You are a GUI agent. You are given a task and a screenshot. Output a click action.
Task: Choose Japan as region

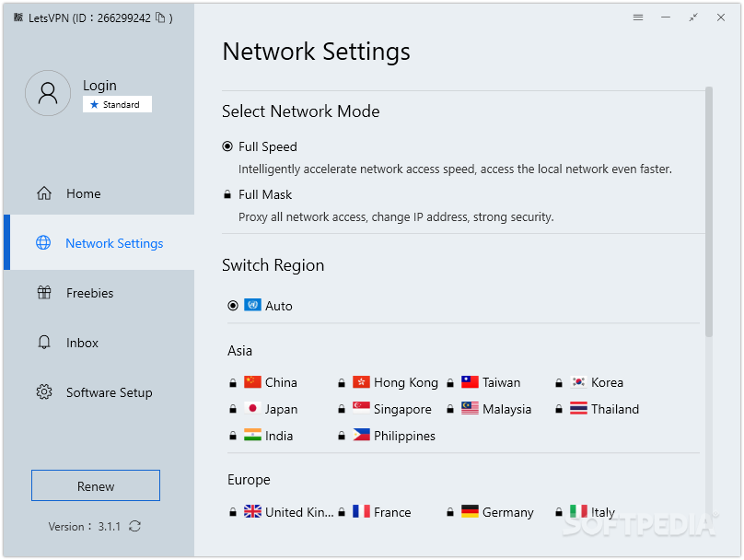click(x=281, y=409)
